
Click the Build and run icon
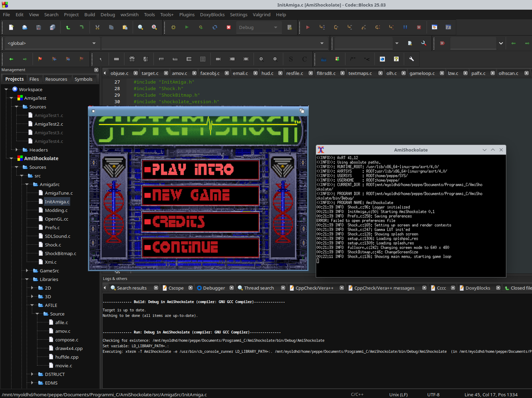[x=201, y=27]
